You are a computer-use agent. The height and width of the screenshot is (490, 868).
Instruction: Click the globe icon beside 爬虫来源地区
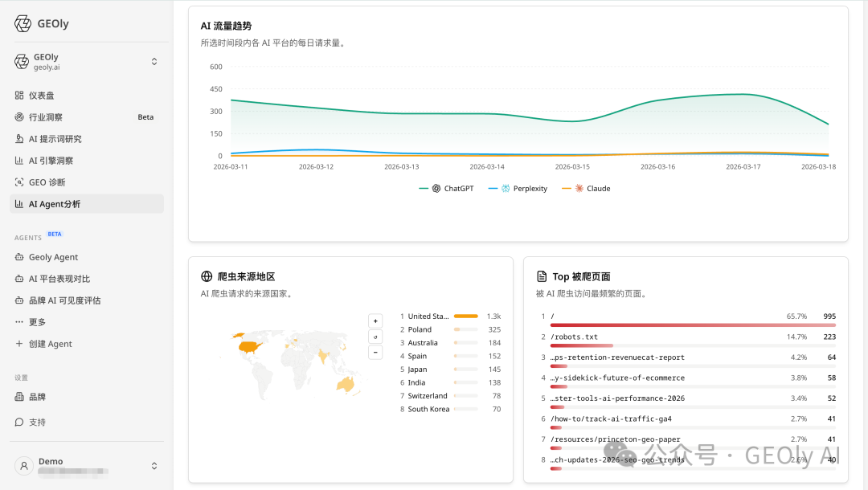pyautogui.click(x=207, y=276)
